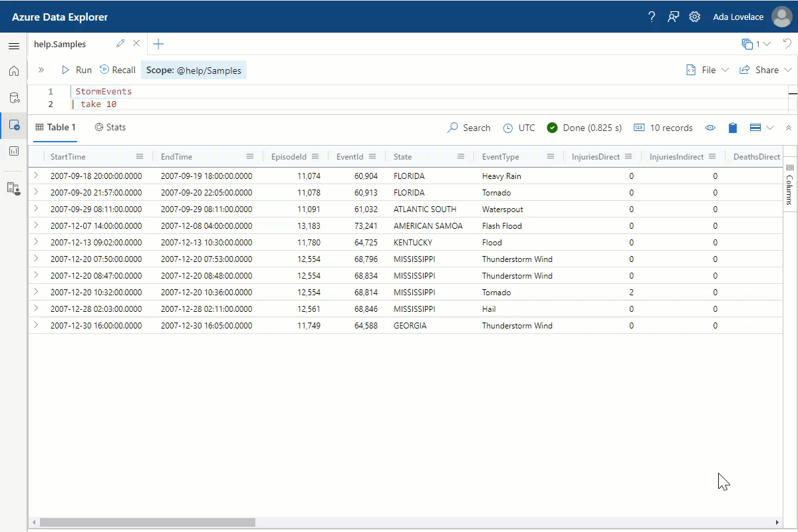
Task: Expand the Heavy Rain FLORIDA row
Action: coord(36,176)
